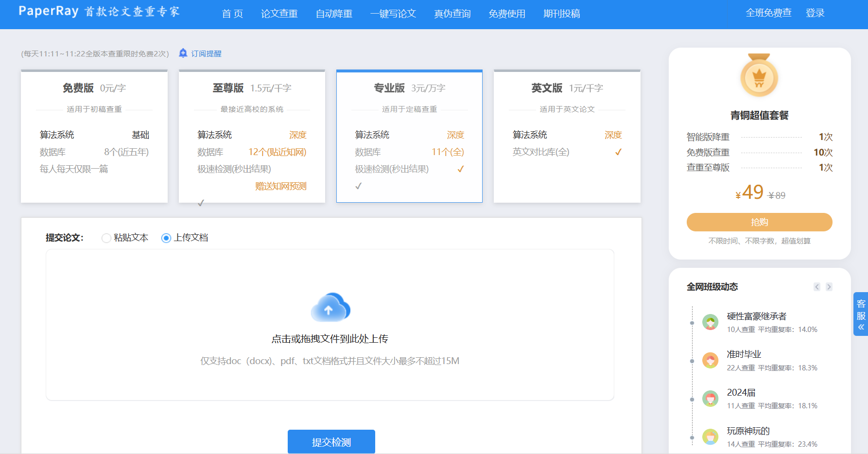Click avatar beside 2024届 class
The height and width of the screenshot is (454, 868).
click(x=710, y=399)
